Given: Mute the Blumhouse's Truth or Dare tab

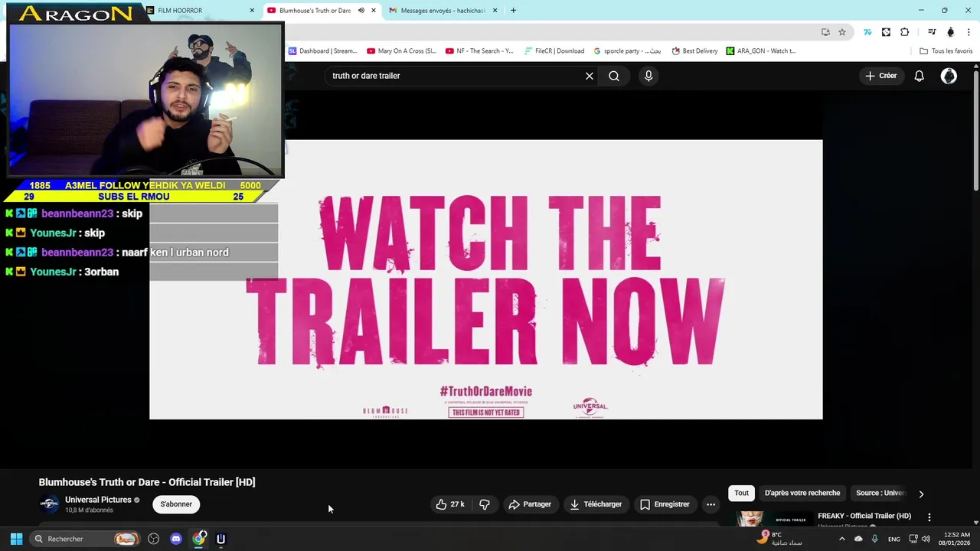Looking at the screenshot, I should 361,11.
